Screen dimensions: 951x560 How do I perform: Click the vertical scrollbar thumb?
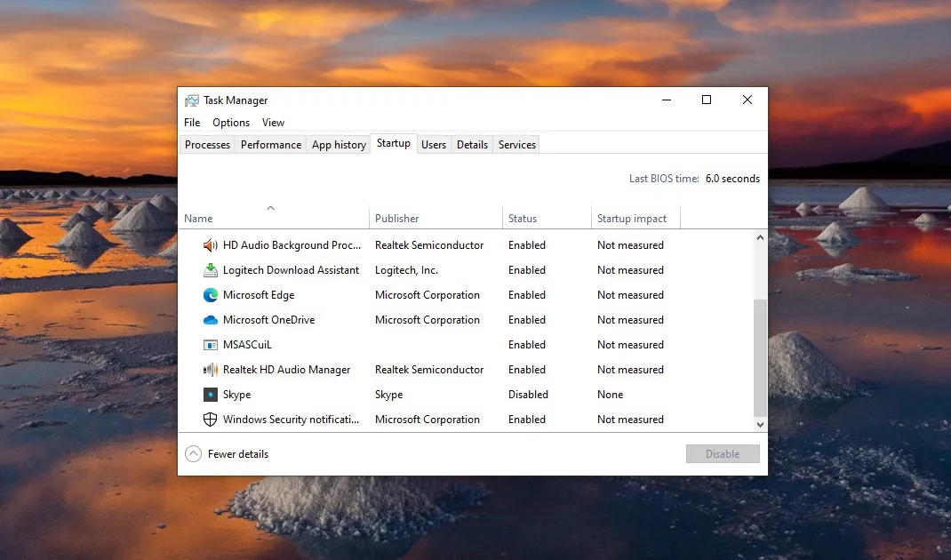point(760,357)
